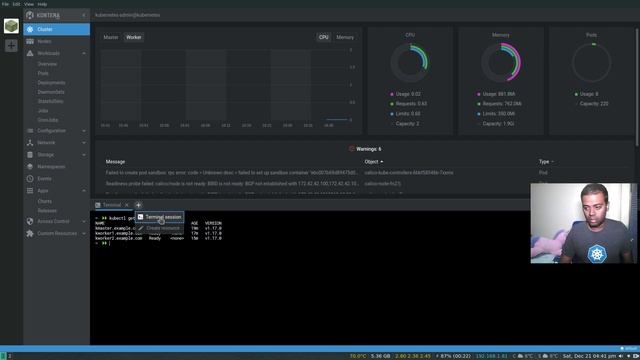The width and height of the screenshot is (640, 360).
Task: Open the calico-kube-controllers object link
Action: (409, 173)
